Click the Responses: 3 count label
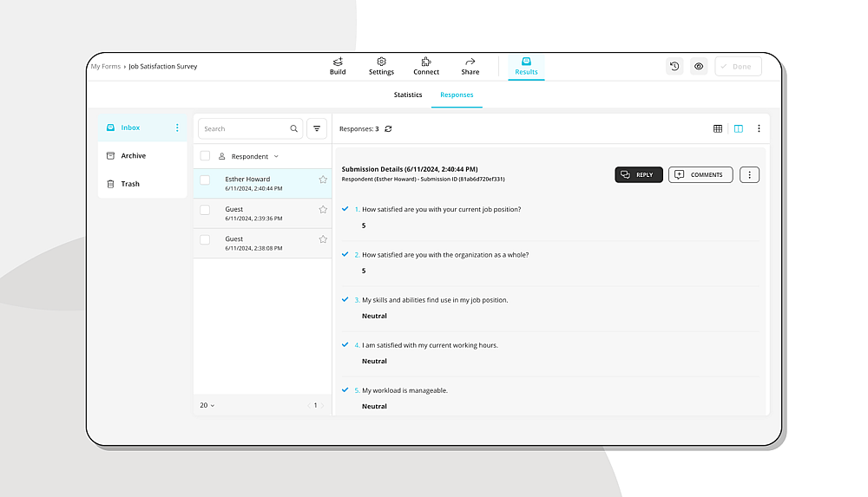Image resolution: width=868 pixels, height=497 pixels. [x=358, y=128]
